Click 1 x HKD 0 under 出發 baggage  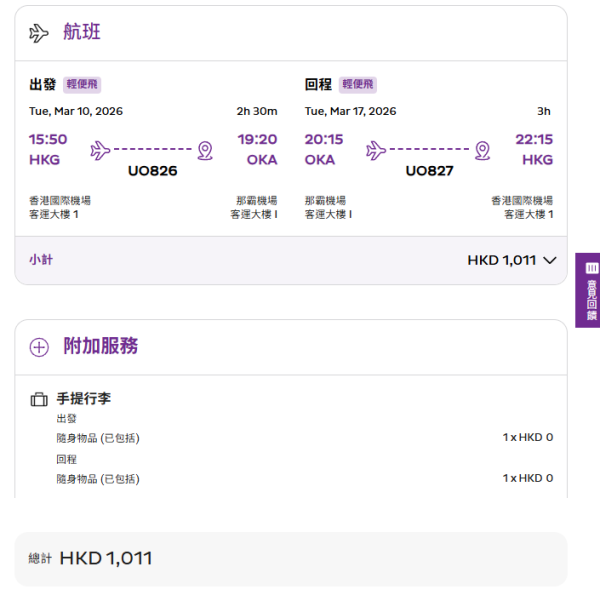coord(528,437)
